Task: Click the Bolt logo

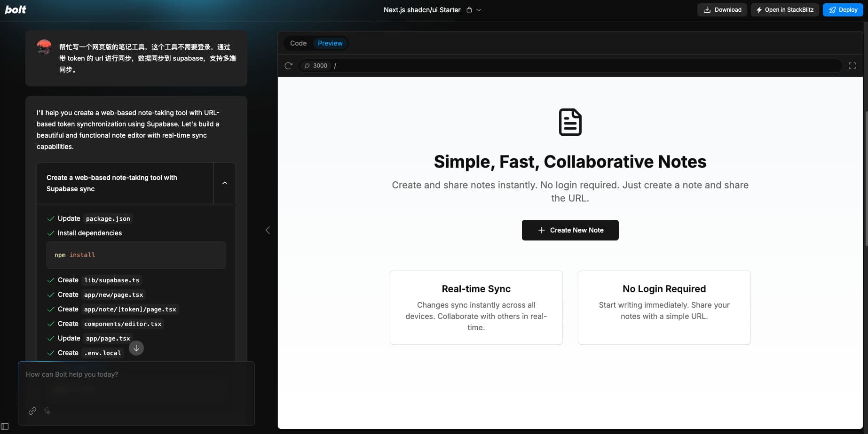Action: (16, 9)
